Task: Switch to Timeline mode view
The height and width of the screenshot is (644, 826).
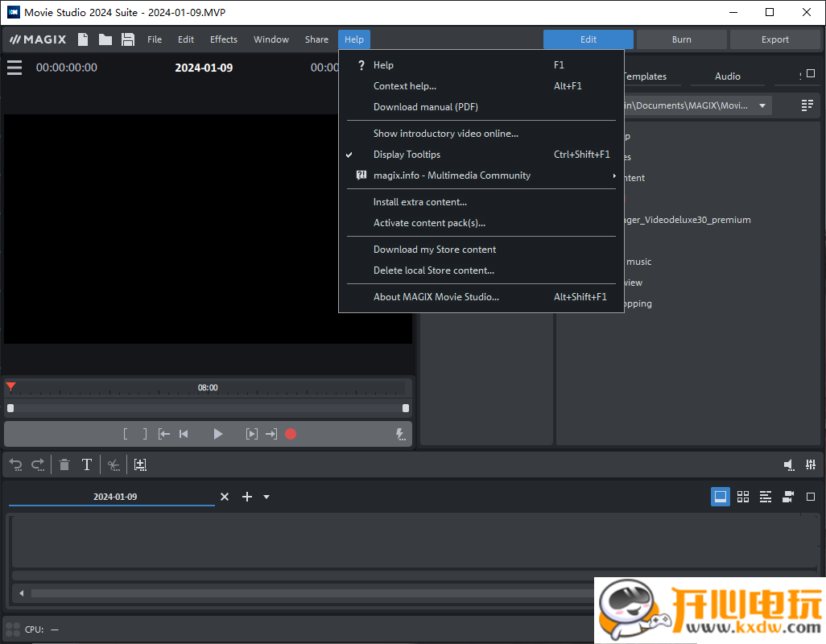Action: click(x=766, y=497)
